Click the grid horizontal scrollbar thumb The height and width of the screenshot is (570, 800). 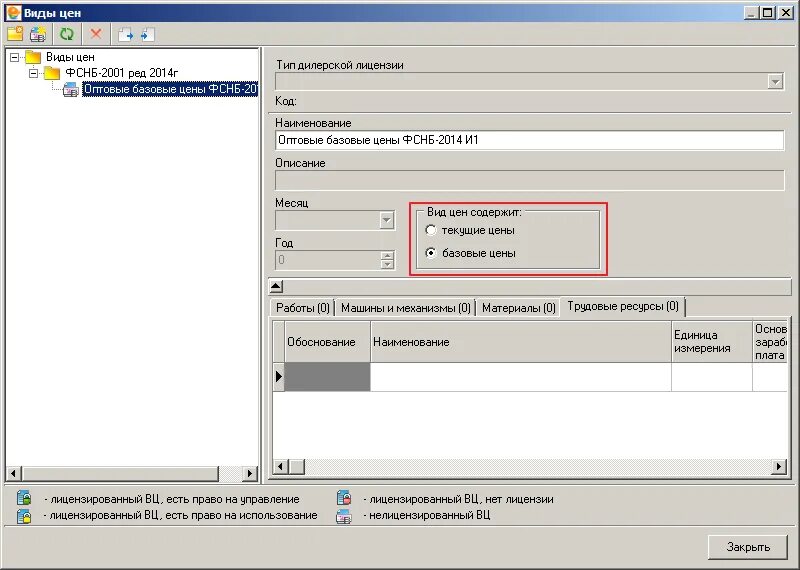296,466
